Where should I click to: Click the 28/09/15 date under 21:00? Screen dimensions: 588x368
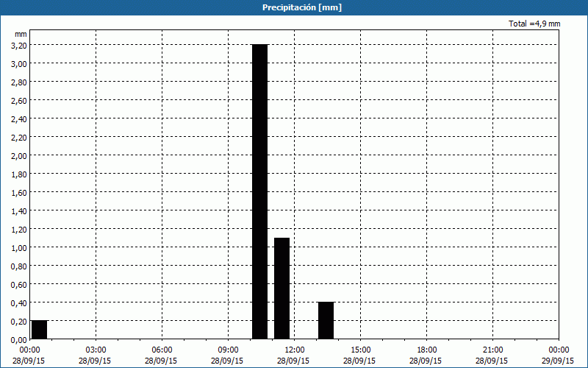[492, 361]
